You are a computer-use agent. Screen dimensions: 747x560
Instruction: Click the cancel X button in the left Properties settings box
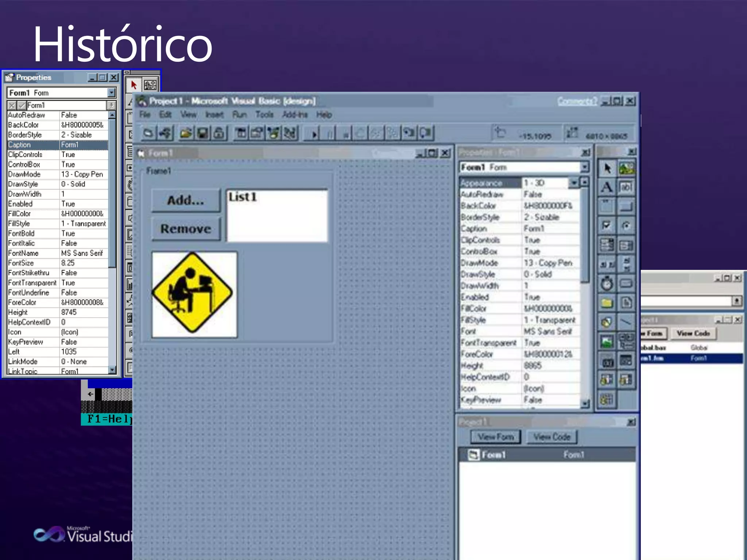(12, 105)
